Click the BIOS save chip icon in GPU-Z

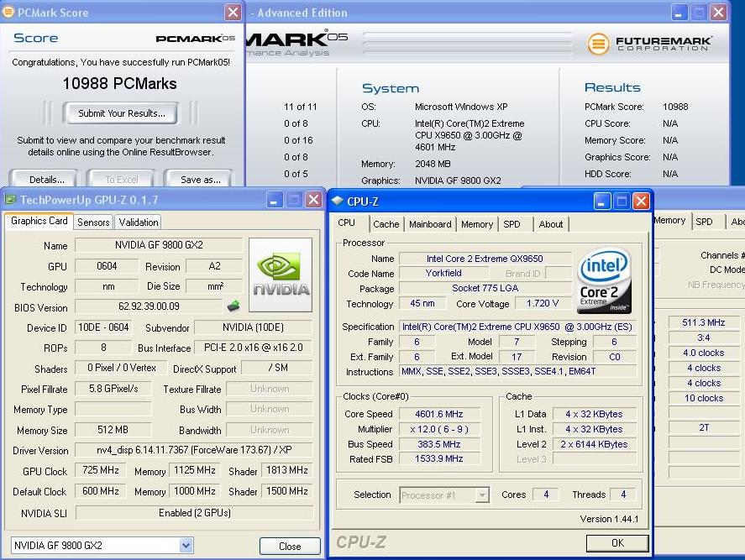(x=233, y=306)
